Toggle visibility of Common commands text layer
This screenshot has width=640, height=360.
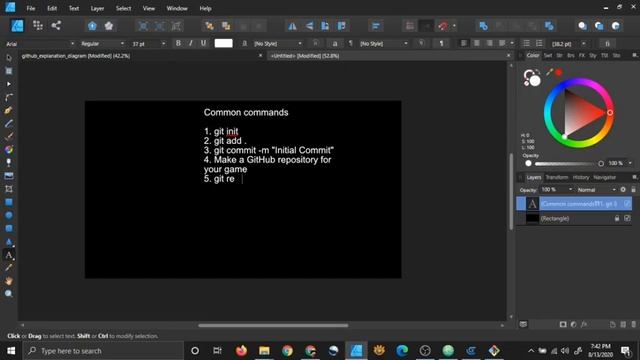pyautogui.click(x=627, y=203)
